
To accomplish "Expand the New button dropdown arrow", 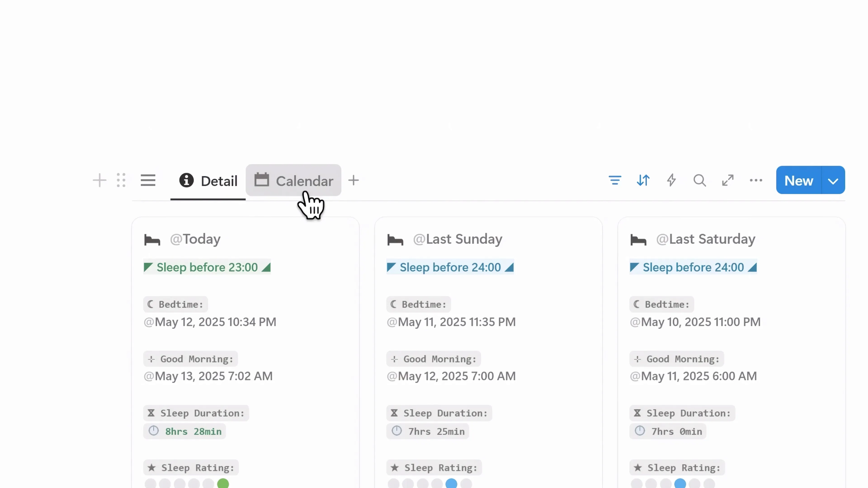I will pos(833,181).
